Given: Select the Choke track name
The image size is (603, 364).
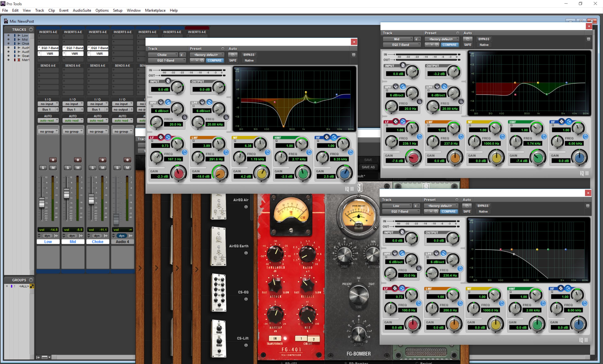Looking at the screenshot, I should 98,242.
